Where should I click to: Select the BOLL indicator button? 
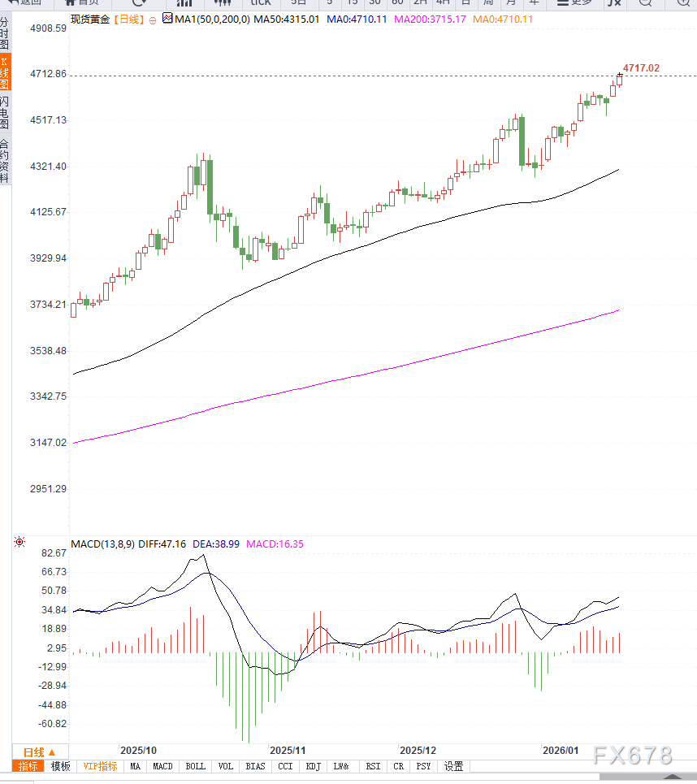pos(196,766)
